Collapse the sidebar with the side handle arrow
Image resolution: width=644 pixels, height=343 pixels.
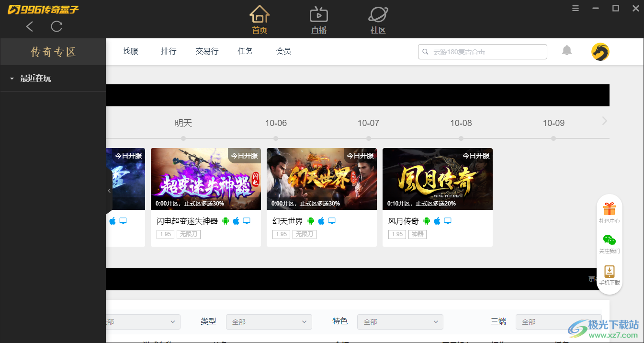tap(109, 191)
